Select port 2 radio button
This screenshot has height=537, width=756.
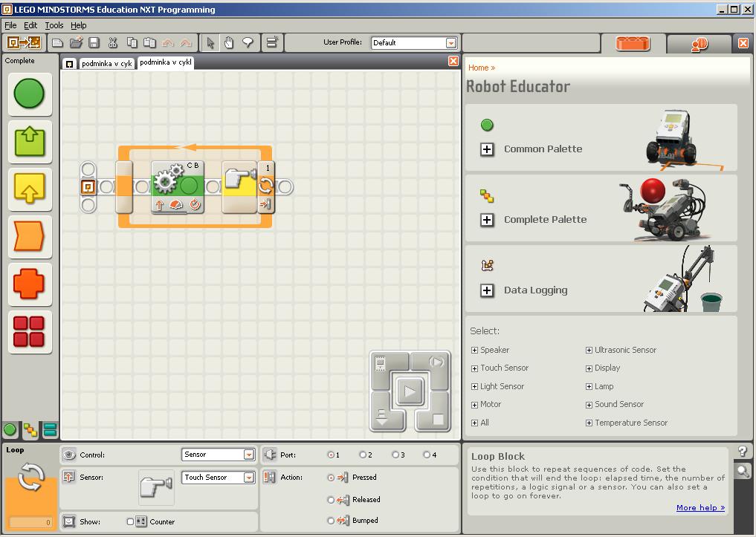(363, 455)
